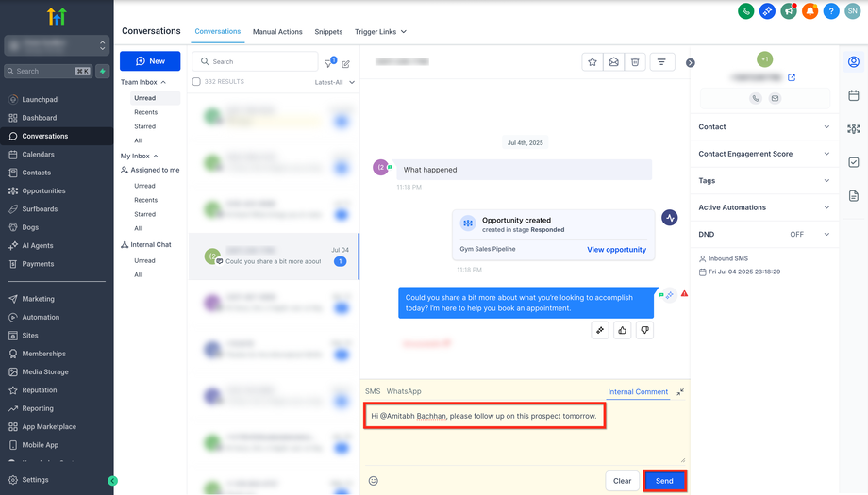The height and width of the screenshot is (495, 868).
Task: Open the tasks checkbox sidebar icon
Action: click(854, 162)
